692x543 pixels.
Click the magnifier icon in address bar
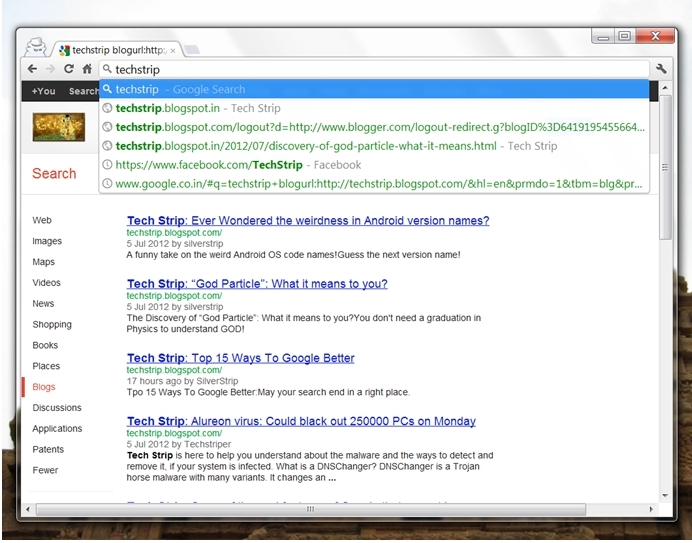107,69
